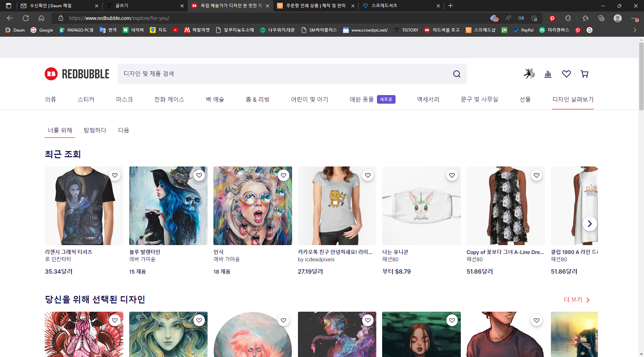
Task: Switch to the 스프레드셔츠 browser tab
Action: point(401,6)
